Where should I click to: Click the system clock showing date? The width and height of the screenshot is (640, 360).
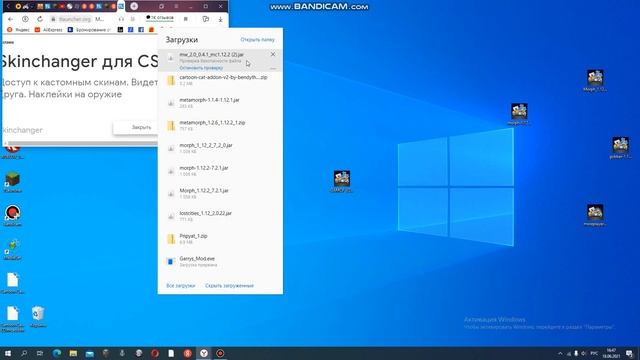pos(611,353)
